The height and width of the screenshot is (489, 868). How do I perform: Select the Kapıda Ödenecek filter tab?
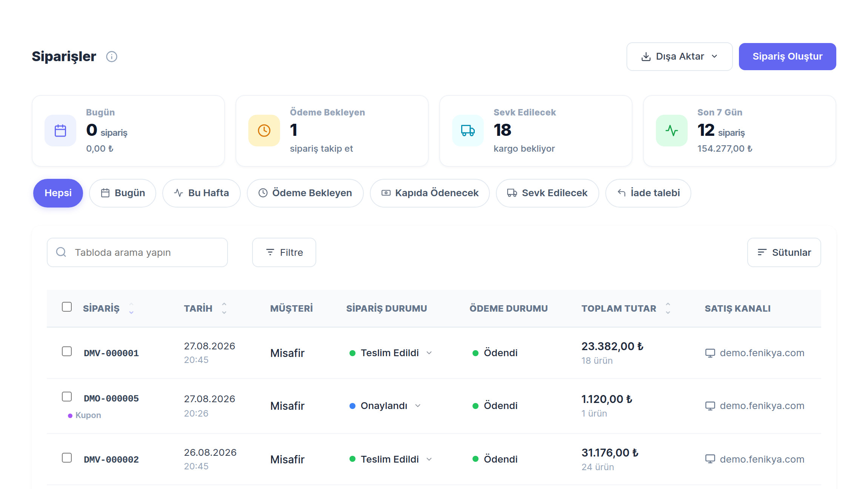tap(430, 193)
